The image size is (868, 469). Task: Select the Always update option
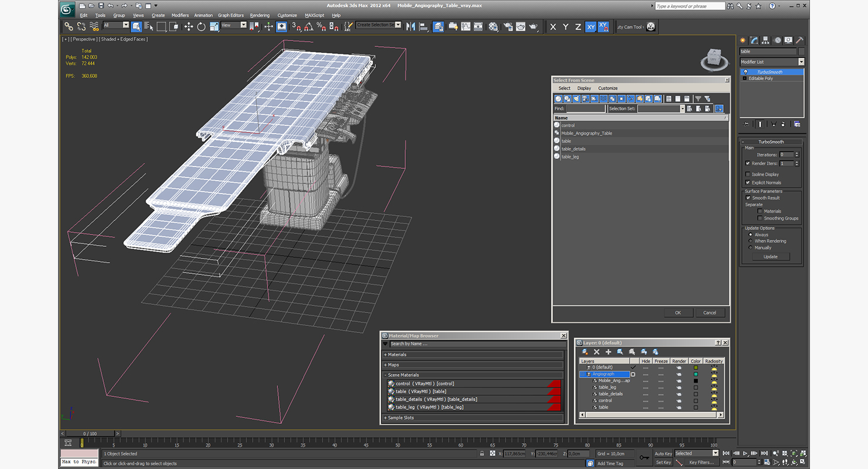click(x=751, y=235)
